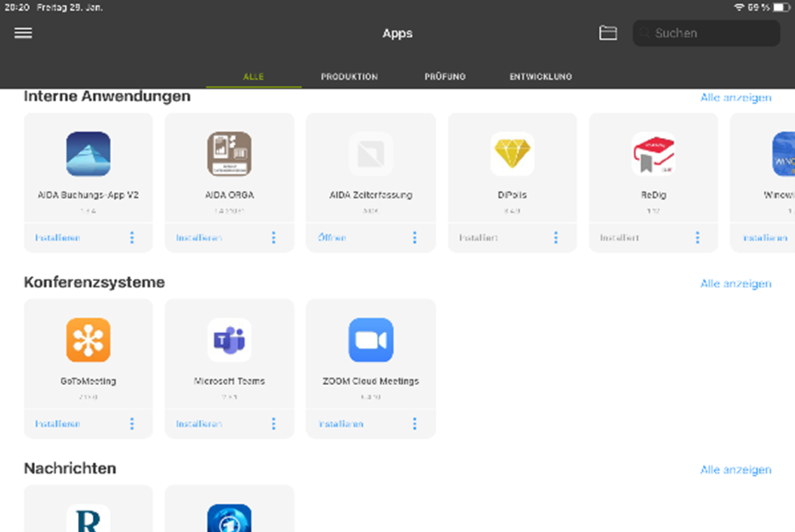Tap the ZOOM Cloud Meetings icon
The width and height of the screenshot is (795, 532).
coord(370,340)
